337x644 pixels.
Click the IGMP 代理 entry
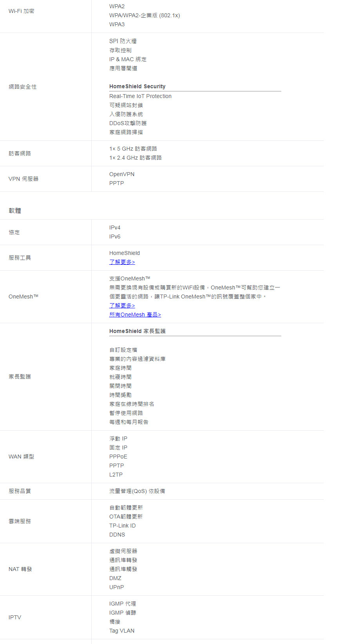tap(123, 604)
